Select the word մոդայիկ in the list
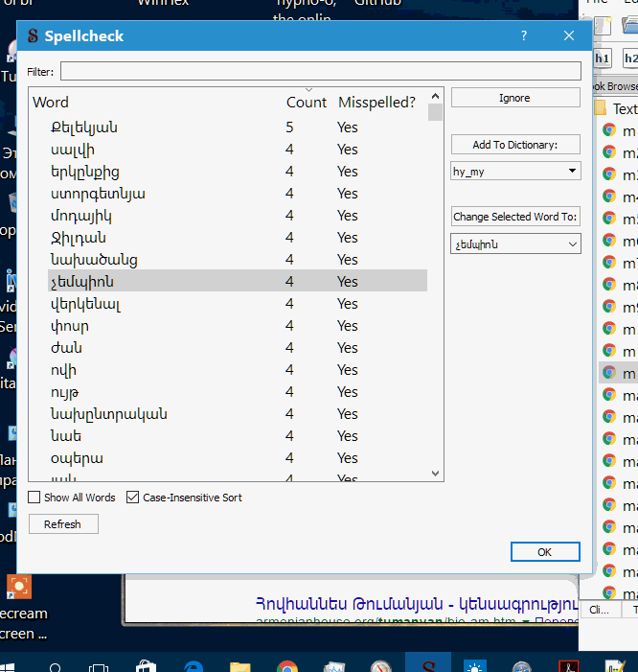Screen dimensions: 638x672 click(x=80, y=216)
